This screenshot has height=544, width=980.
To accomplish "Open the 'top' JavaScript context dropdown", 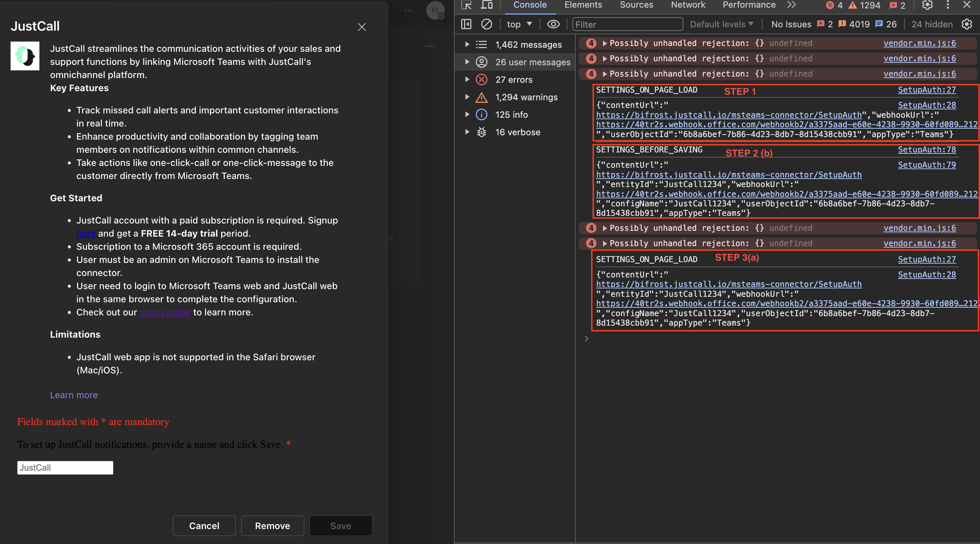I will click(519, 24).
